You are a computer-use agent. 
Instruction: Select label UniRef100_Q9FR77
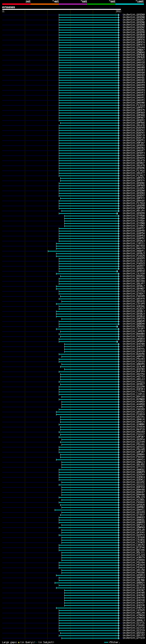click(134, 108)
